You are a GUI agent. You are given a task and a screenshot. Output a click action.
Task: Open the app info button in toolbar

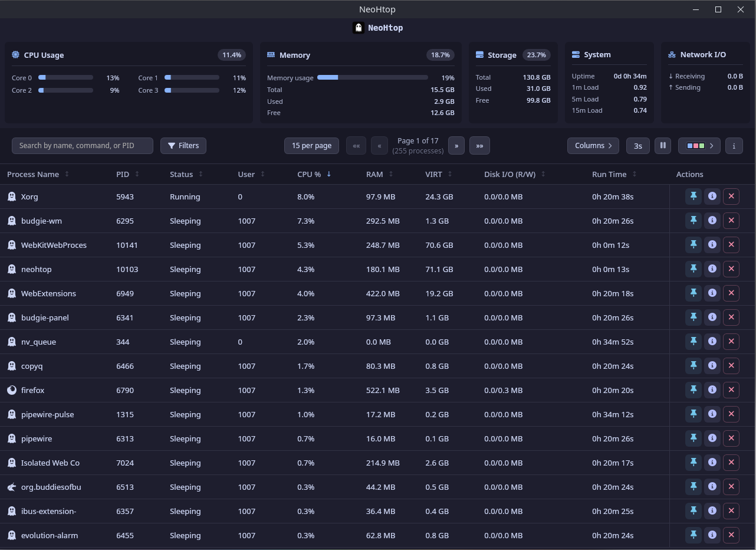(x=734, y=146)
